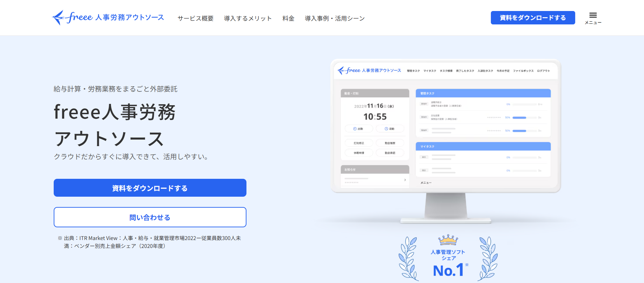Click the 勤怠・打刻 panel header in the mockup
Viewport: 644px width, 283px height.
pos(375,93)
